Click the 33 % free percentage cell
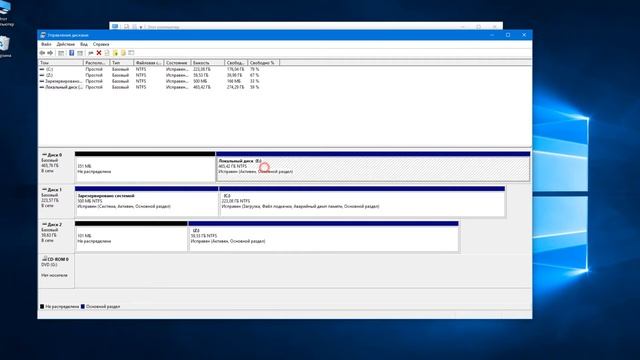The height and width of the screenshot is (360, 640). click(x=254, y=81)
